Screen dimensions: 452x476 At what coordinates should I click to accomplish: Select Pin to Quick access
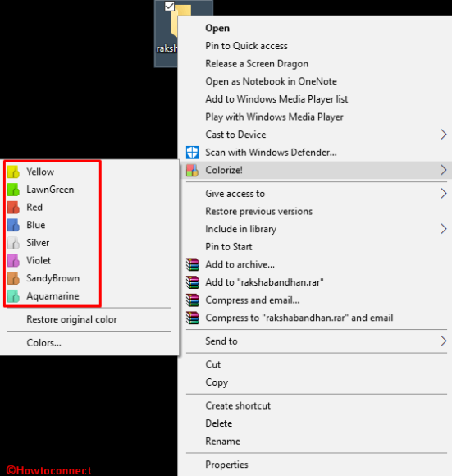pyautogui.click(x=246, y=46)
